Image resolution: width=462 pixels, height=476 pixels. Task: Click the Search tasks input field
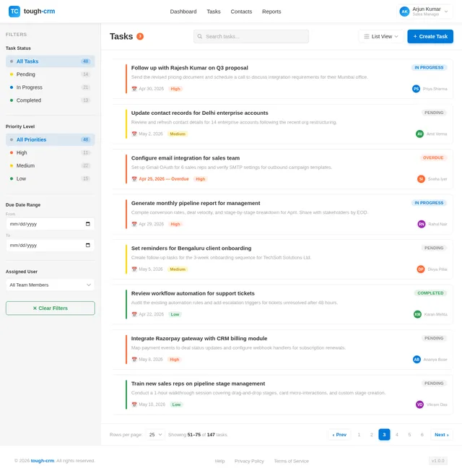click(251, 36)
